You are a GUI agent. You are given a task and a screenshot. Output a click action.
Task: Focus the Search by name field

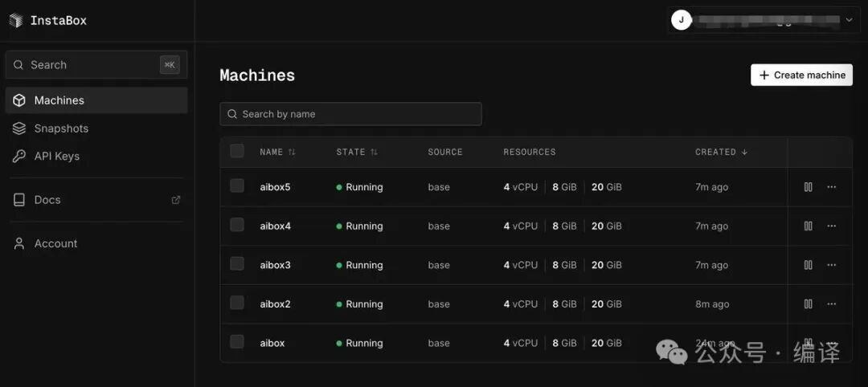[350, 114]
